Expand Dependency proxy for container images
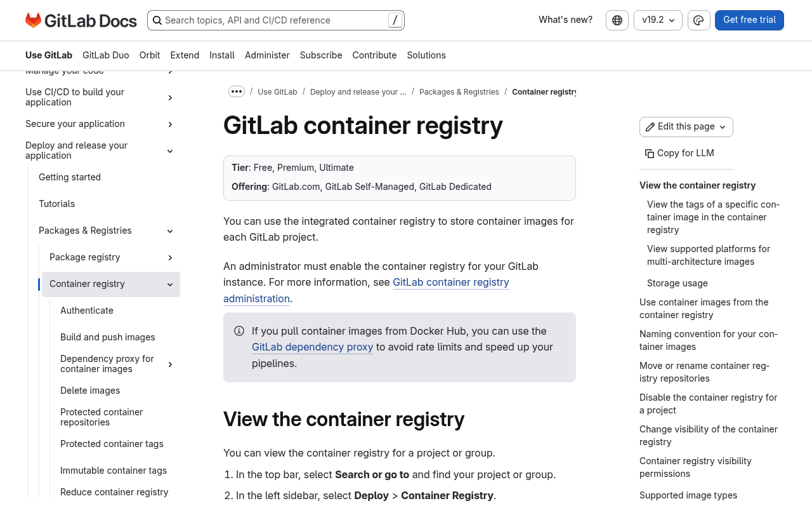This screenshot has width=812, height=508. pyautogui.click(x=170, y=364)
